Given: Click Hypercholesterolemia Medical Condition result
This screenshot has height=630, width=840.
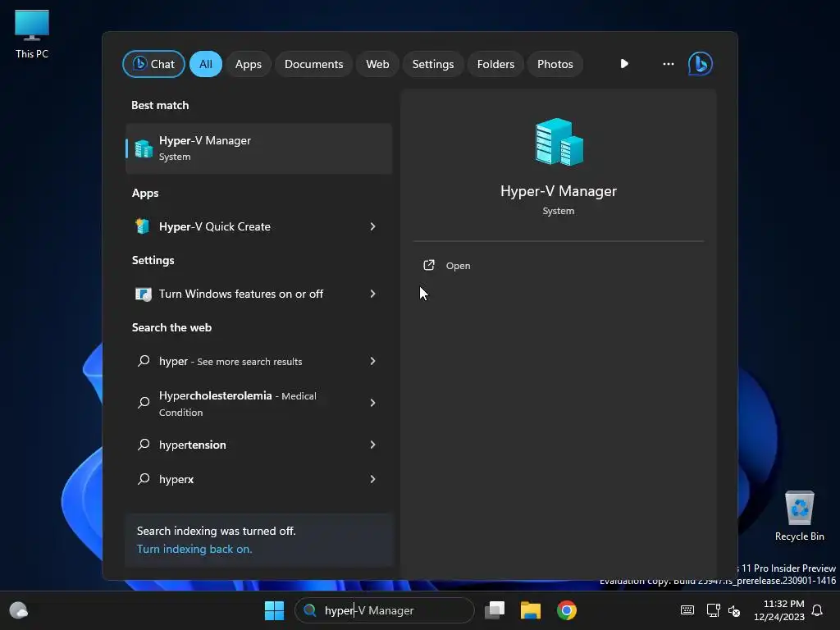Looking at the screenshot, I should 258,404.
